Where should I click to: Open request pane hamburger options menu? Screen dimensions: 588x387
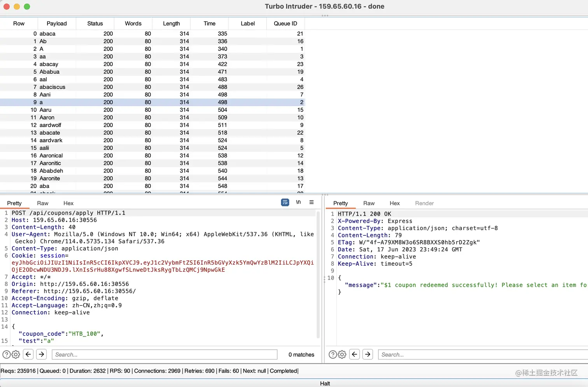pyautogui.click(x=311, y=202)
